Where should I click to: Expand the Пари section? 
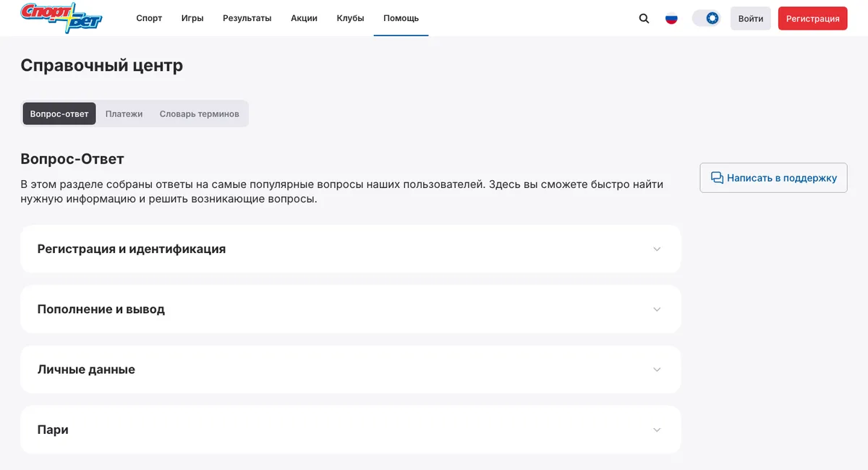(x=351, y=430)
